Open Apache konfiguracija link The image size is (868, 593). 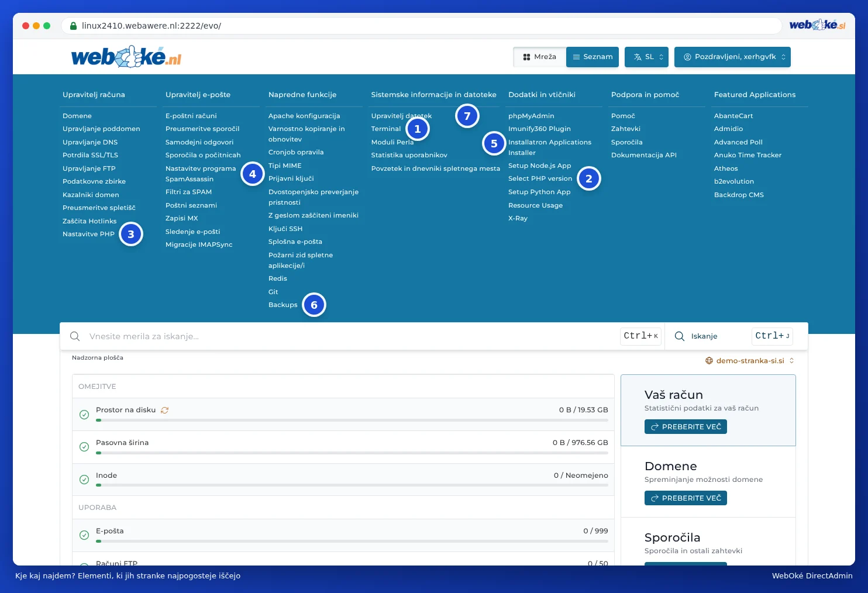pos(304,116)
